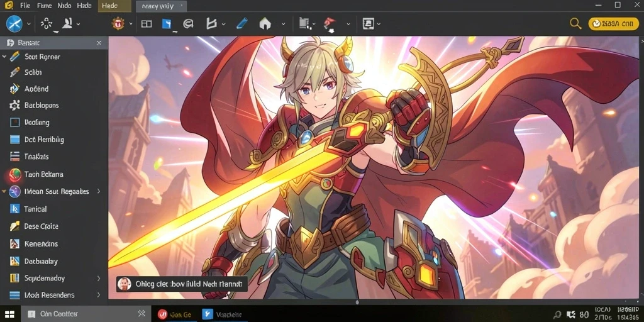Select the home icon in toolbar
Image resolution: width=644 pixels, height=322 pixels.
[x=265, y=24]
